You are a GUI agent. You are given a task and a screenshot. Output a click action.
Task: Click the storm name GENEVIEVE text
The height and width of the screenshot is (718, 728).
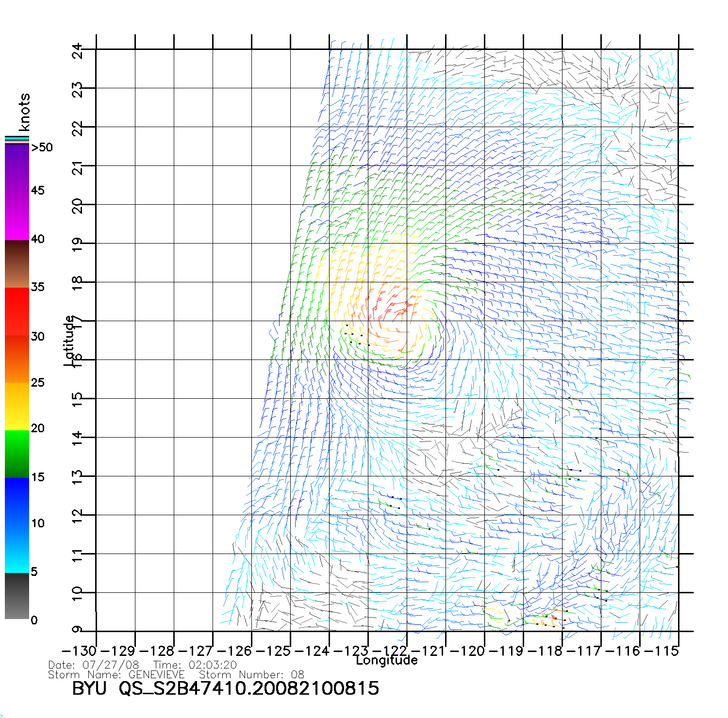[156, 675]
